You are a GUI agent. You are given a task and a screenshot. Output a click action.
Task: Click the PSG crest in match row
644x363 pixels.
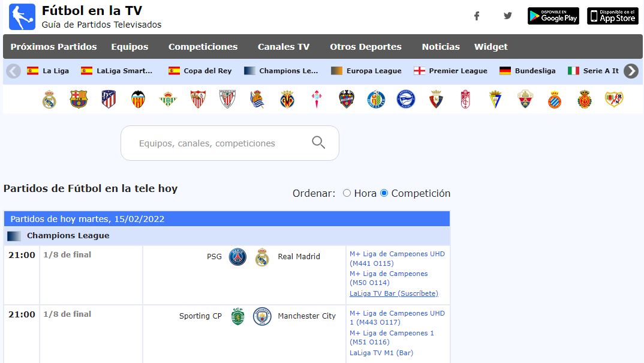pos(238,257)
